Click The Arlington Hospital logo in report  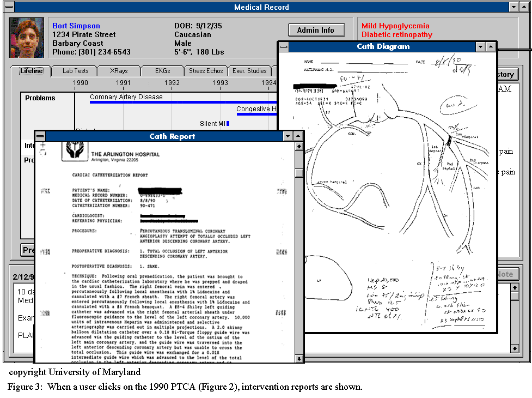pyautogui.click(x=75, y=150)
